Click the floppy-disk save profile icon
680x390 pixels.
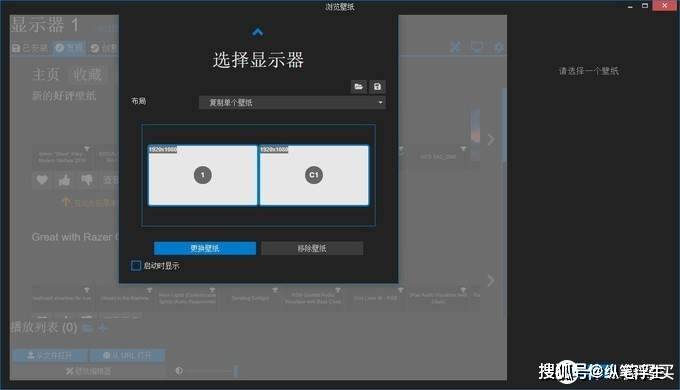pos(377,86)
